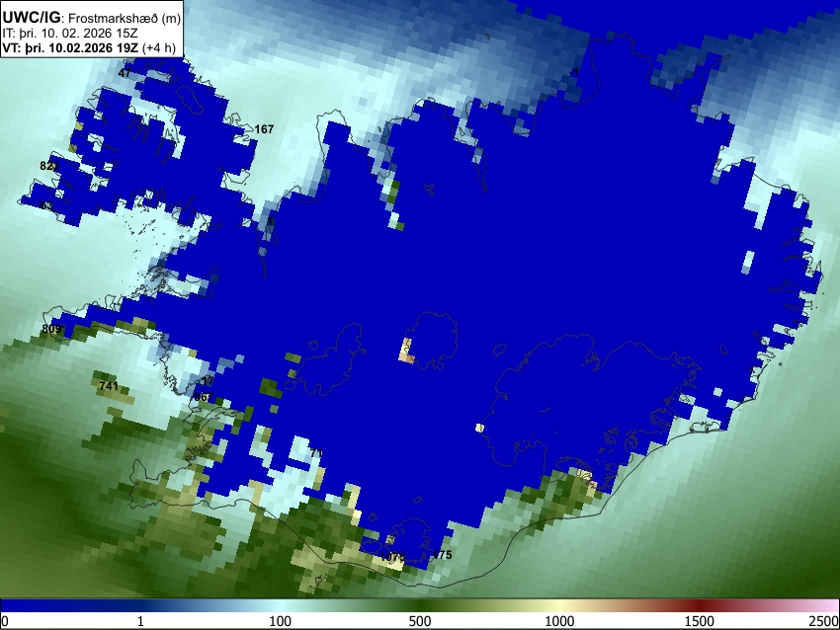Click the '2500' tick label on color scale
The image size is (840, 630).
click(824, 621)
